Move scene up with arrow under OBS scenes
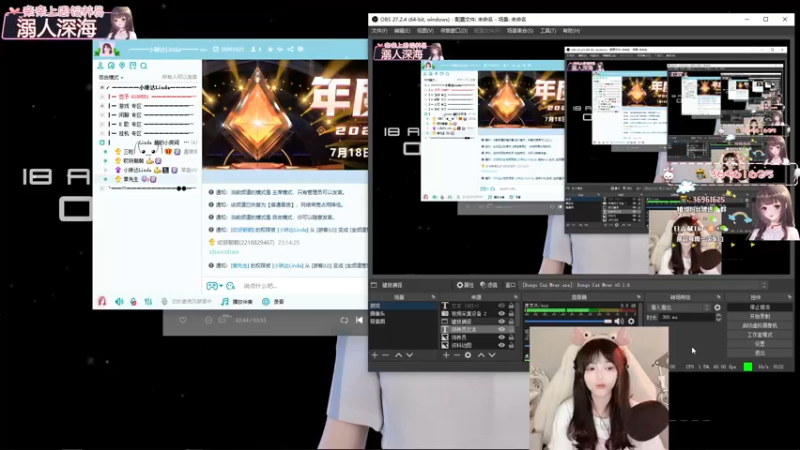The width and height of the screenshot is (800, 450). click(x=398, y=355)
